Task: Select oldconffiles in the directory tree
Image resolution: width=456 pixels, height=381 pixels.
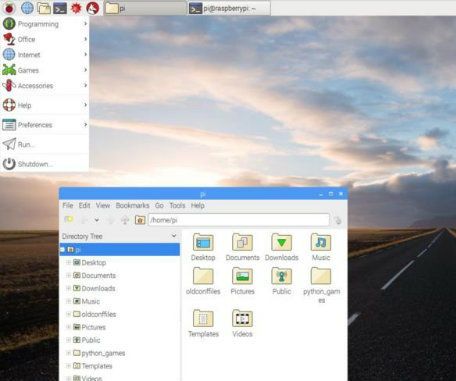Action: pos(99,314)
